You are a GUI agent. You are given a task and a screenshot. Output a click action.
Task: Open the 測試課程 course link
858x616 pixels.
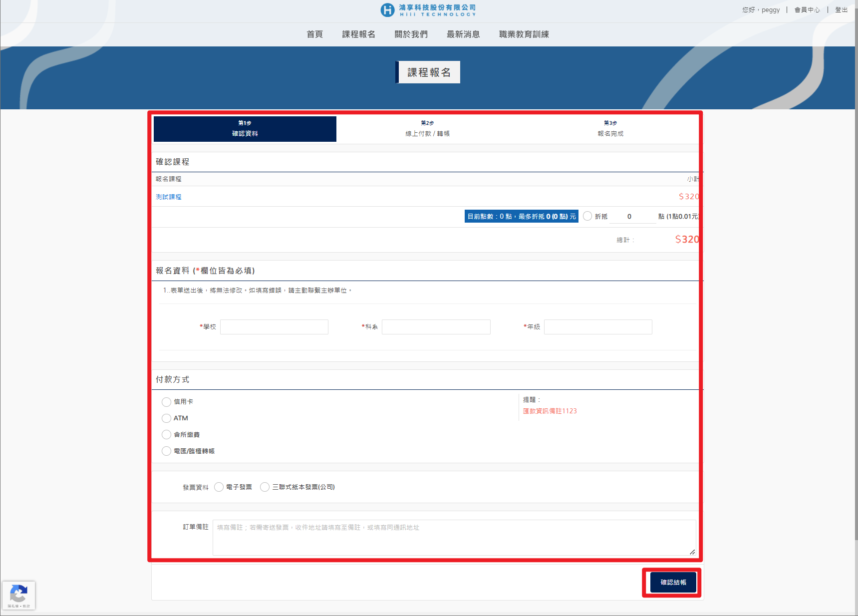(169, 197)
